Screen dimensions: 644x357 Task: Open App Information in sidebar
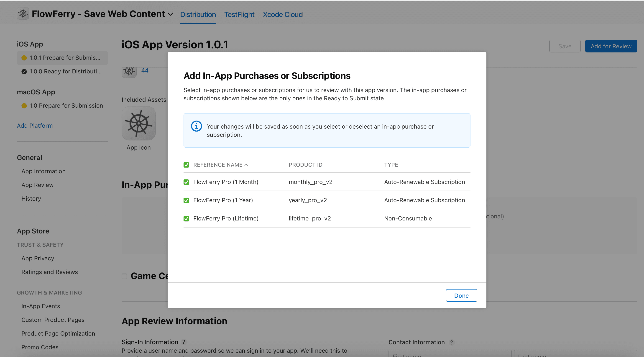(43, 171)
